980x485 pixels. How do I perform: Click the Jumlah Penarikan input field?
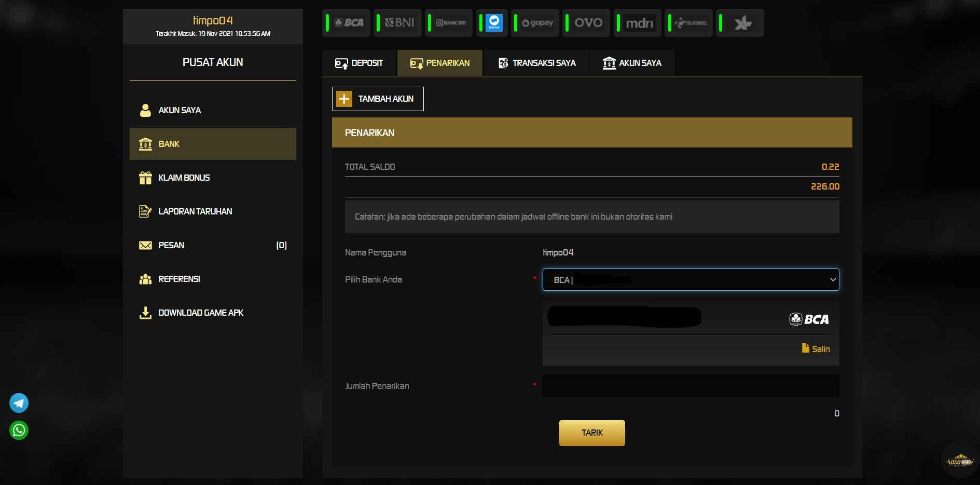tap(690, 386)
